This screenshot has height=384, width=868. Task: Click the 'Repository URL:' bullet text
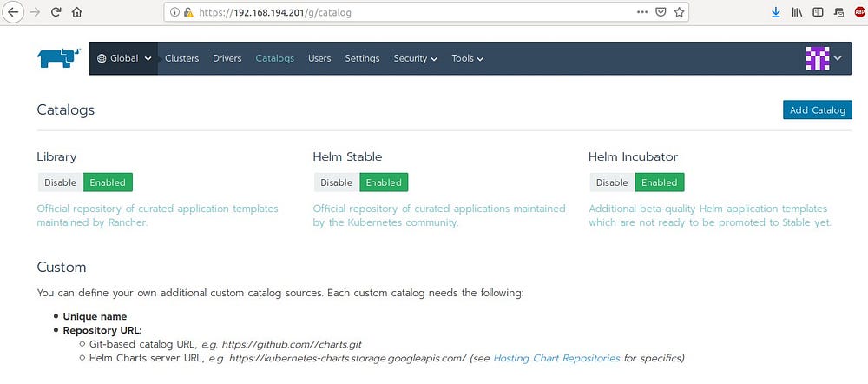coord(102,330)
